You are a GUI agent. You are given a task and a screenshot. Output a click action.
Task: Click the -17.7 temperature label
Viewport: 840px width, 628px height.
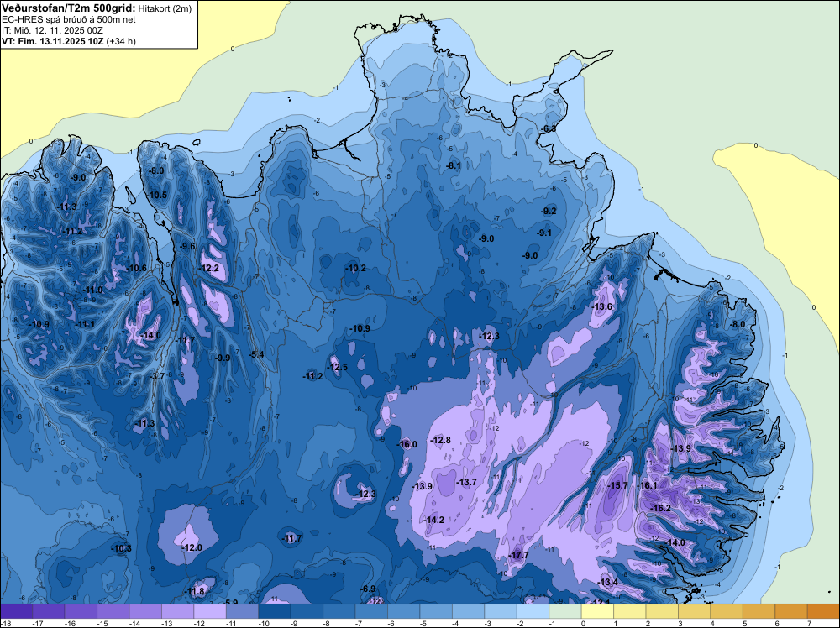click(518, 555)
